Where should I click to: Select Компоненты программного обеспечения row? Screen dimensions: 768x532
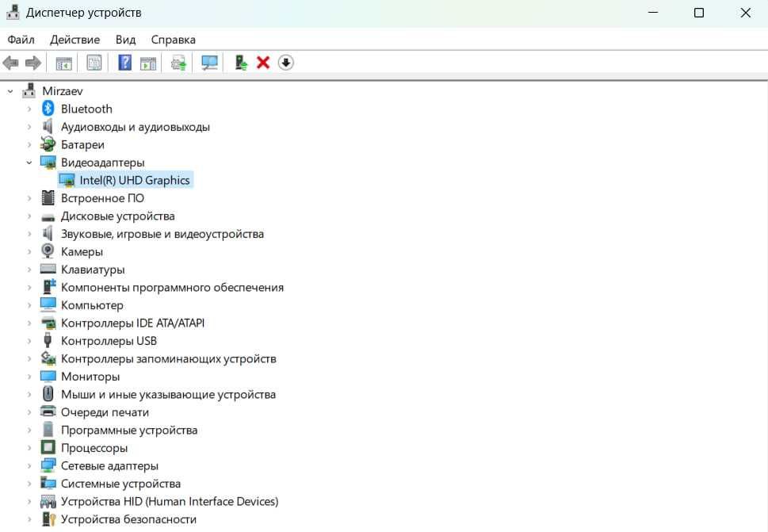172,287
